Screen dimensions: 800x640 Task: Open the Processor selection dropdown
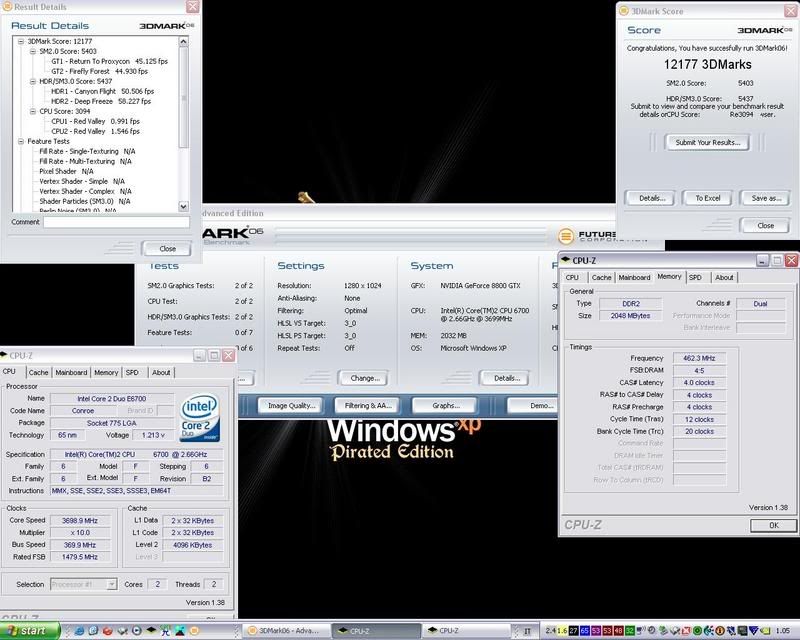(84, 584)
